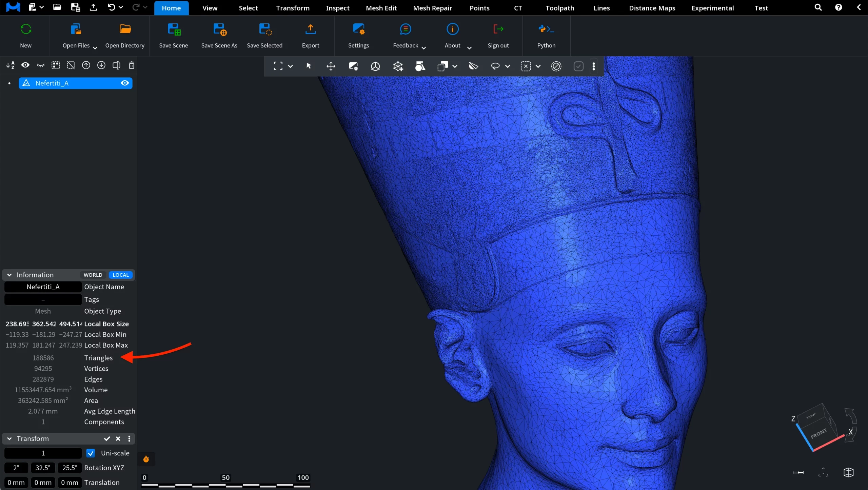The image size is (868, 490).
Task: Click the three-segment circle tool icon
Action: [x=375, y=66]
